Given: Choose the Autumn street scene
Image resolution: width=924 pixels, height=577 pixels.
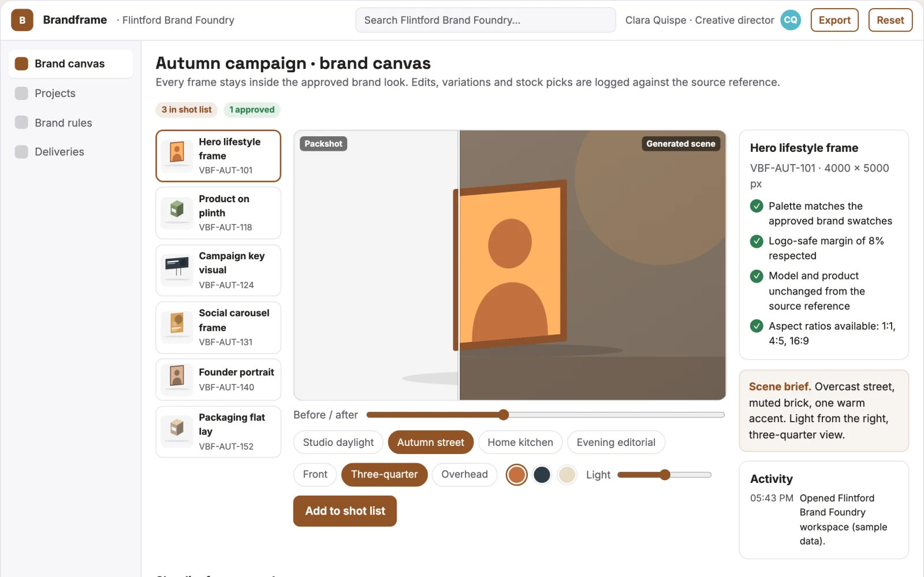Looking at the screenshot, I should pos(431,442).
